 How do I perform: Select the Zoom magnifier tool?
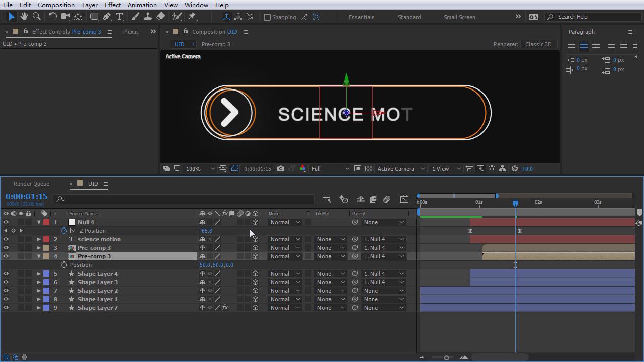[36, 17]
